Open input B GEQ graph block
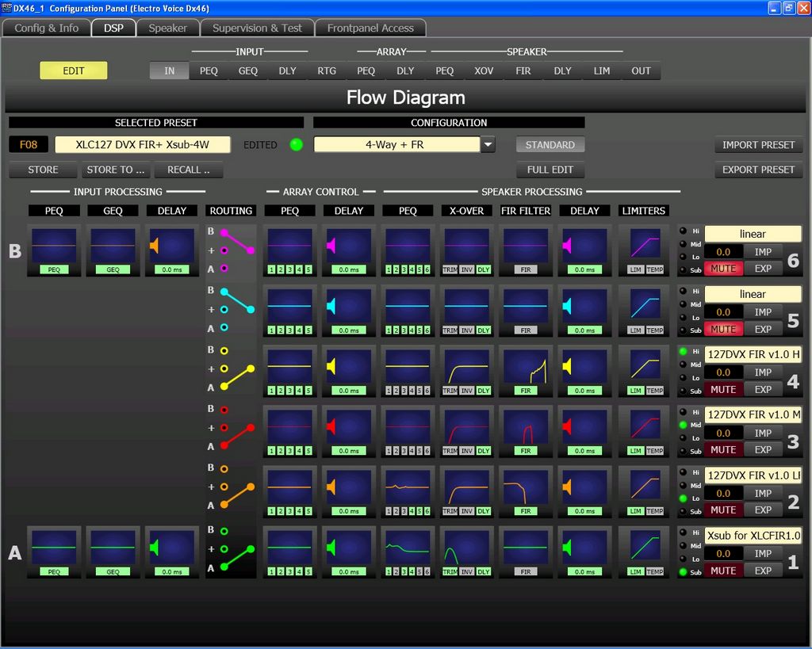This screenshot has height=649, width=812. click(113, 250)
